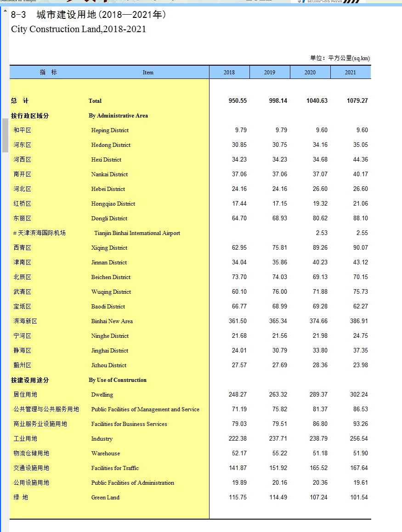Viewport: 402px width, 532px height.
Task: Click the 'Jinghai District' row label
Action: [x=110, y=351]
